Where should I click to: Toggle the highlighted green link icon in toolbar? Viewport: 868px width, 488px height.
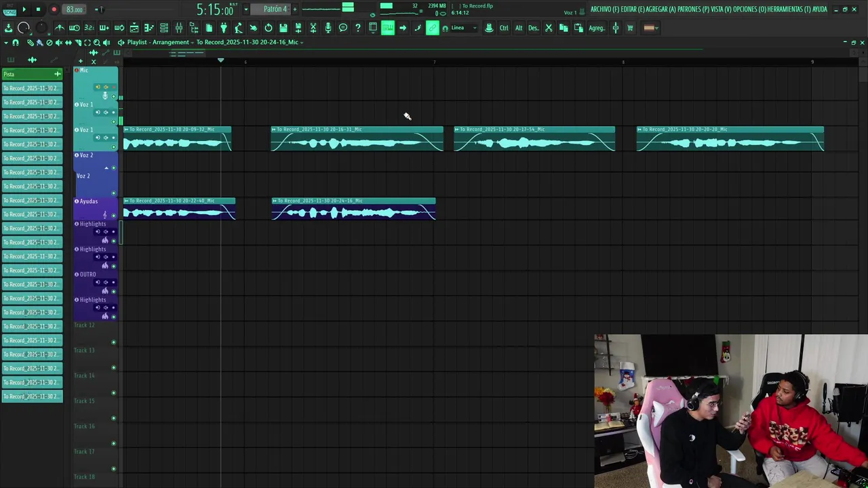[433, 28]
